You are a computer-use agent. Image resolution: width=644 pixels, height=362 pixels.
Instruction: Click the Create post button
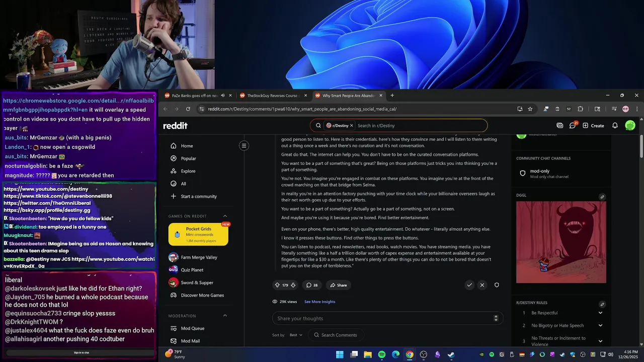point(594,126)
